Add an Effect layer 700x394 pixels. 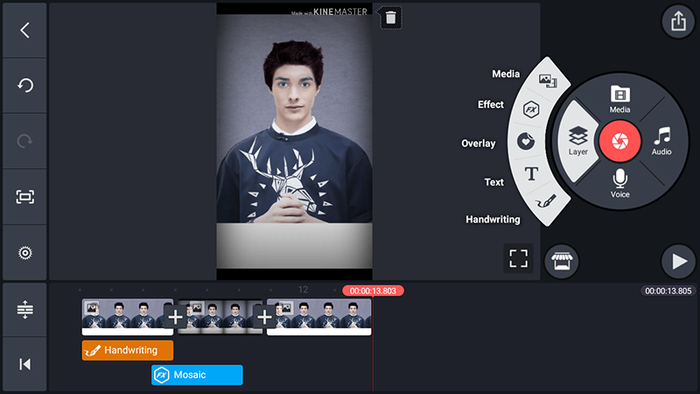[531, 109]
